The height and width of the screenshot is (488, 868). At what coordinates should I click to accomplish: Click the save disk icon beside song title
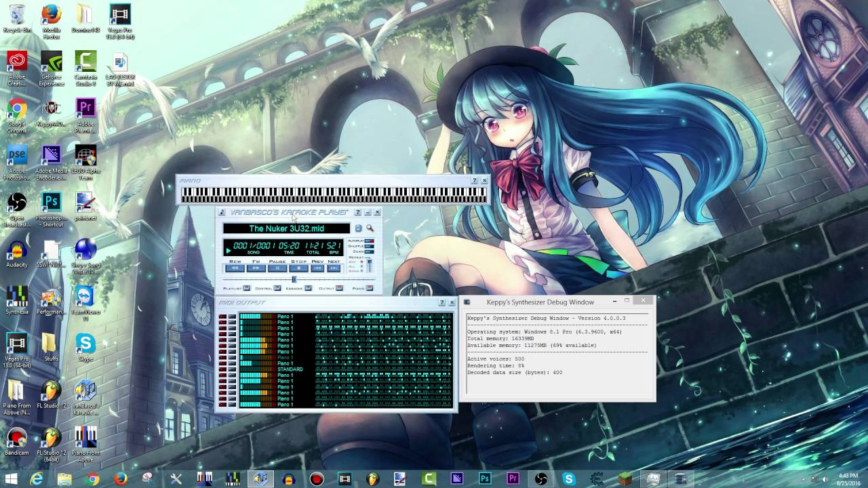pos(359,228)
